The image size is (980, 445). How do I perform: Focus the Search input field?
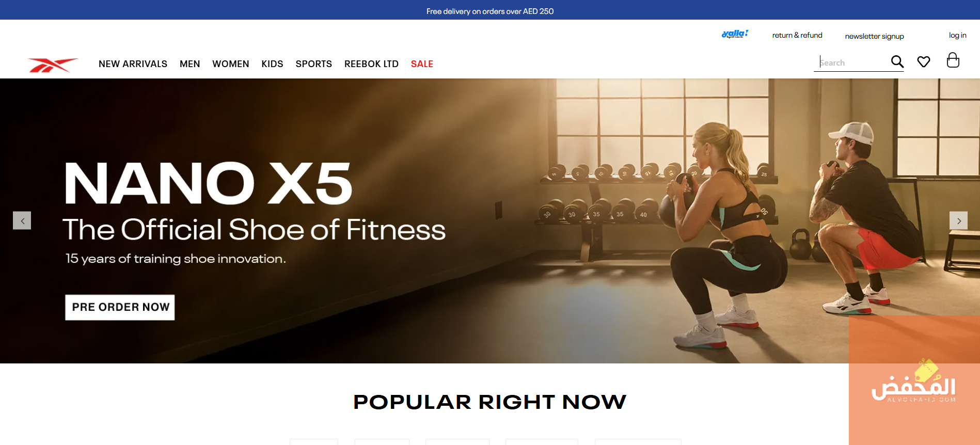point(852,62)
